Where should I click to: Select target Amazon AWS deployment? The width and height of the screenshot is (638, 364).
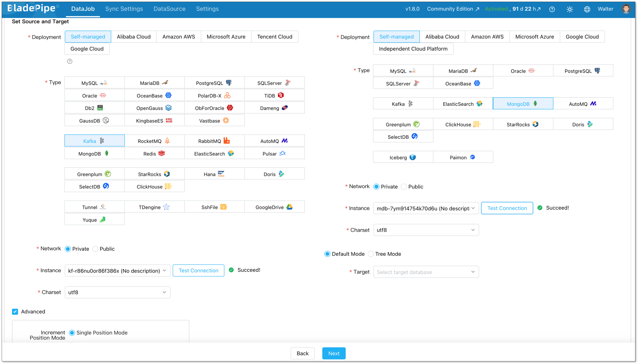(x=487, y=37)
